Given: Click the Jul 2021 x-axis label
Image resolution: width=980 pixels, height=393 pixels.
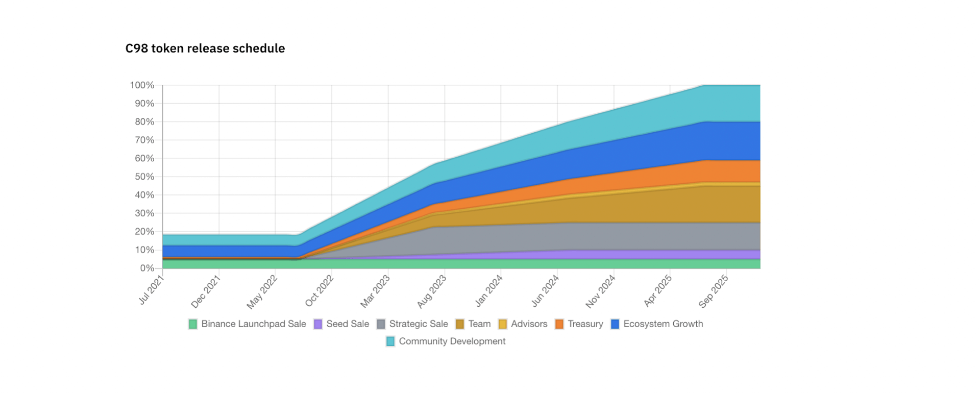Looking at the screenshot, I should 152,289.
